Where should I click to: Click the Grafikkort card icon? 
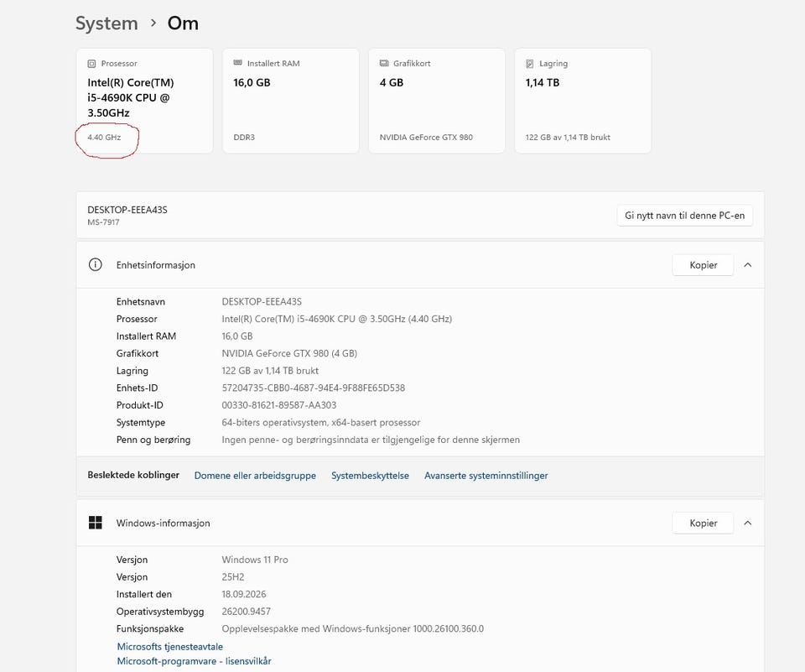[384, 63]
